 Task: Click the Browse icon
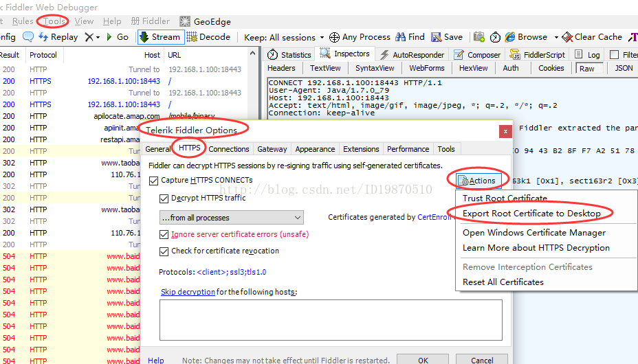[510, 37]
